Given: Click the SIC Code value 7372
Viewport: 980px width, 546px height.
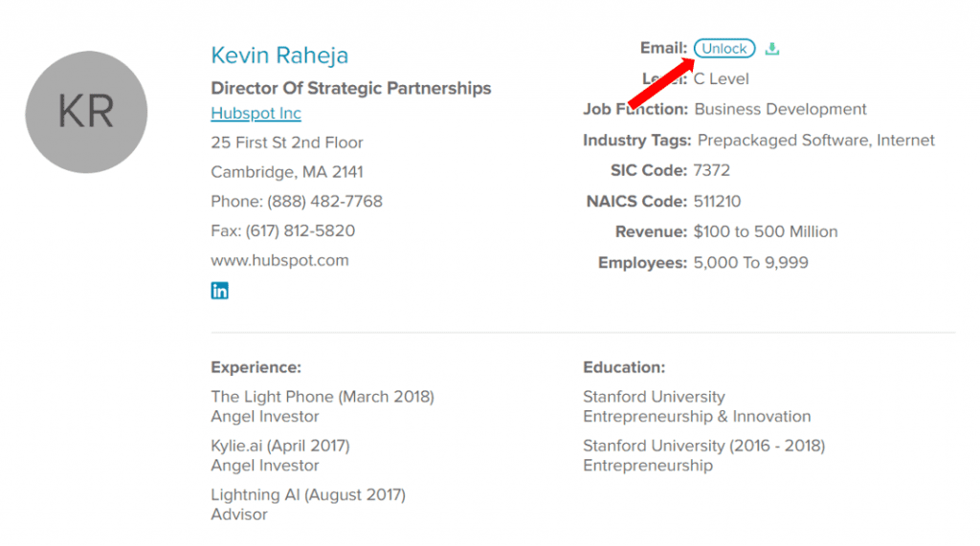Looking at the screenshot, I should point(711,170).
